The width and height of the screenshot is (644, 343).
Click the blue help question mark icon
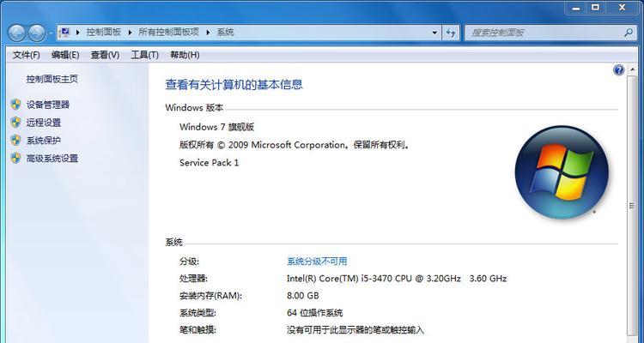point(618,70)
